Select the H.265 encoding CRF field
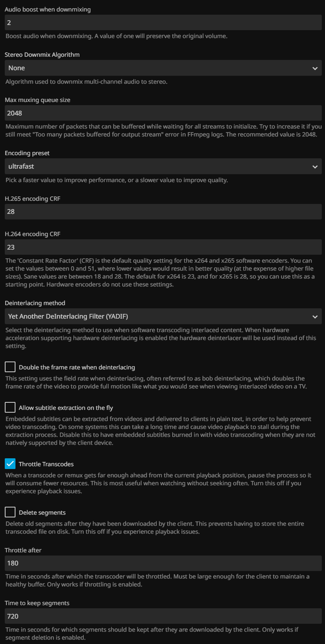This screenshot has height=644, width=325. click(163, 211)
